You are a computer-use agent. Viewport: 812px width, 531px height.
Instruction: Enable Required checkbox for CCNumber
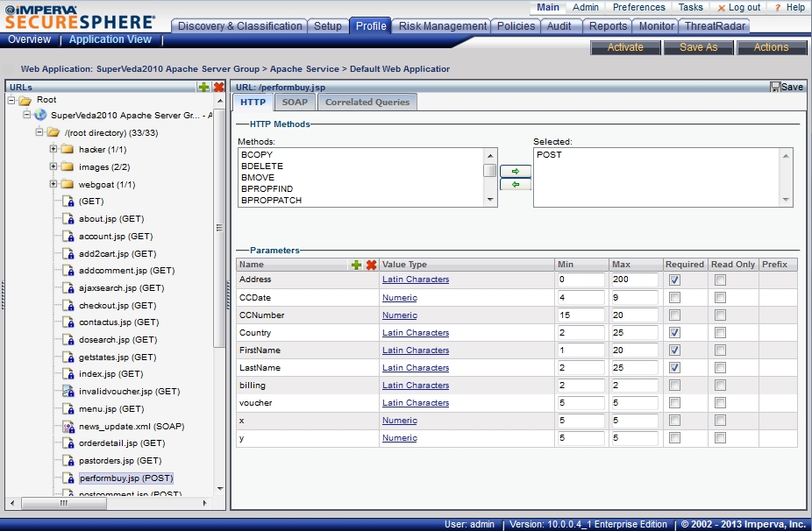pyautogui.click(x=674, y=315)
